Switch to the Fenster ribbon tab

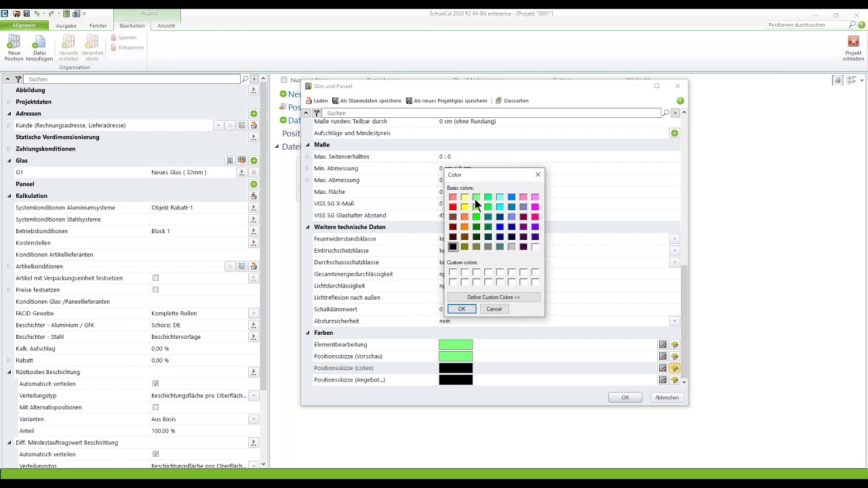point(98,26)
